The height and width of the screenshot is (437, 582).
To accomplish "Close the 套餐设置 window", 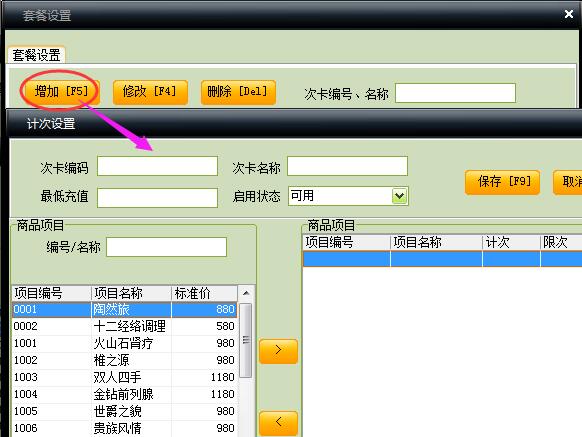I will tap(569, 14).
